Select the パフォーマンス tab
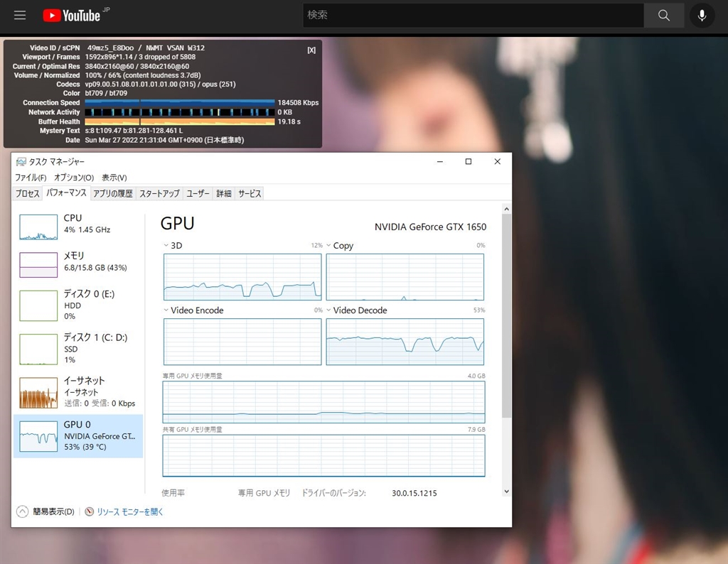The width and height of the screenshot is (728, 564). [x=66, y=193]
